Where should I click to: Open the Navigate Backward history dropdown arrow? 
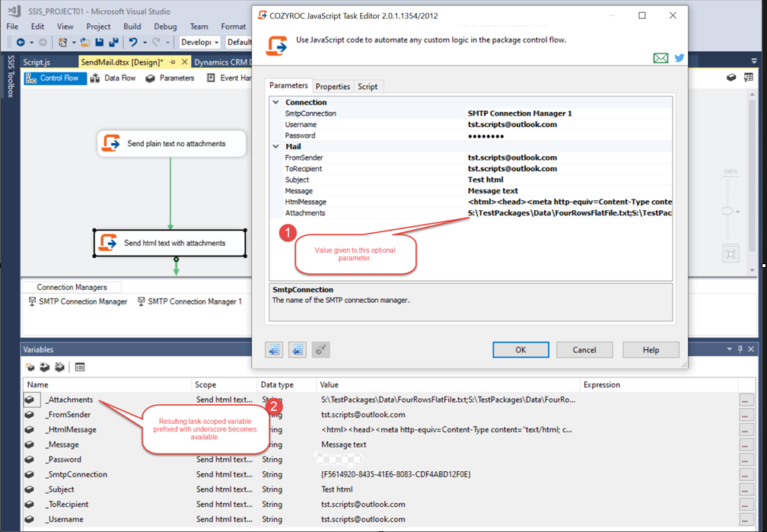pos(32,43)
